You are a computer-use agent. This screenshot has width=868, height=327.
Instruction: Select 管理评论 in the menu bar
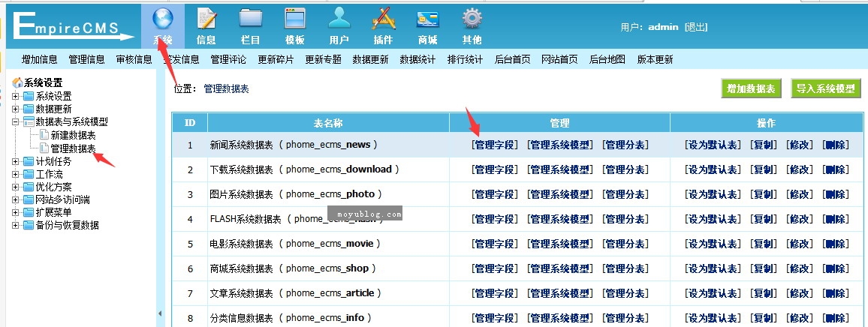228,59
